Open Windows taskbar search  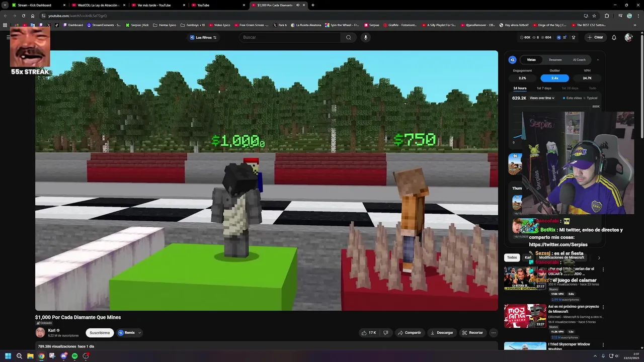(x=19, y=356)
